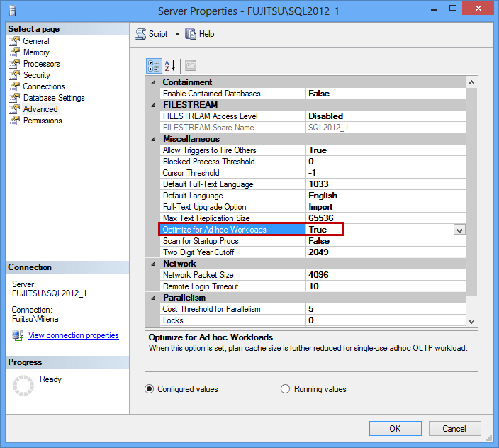This screenshot has height=448, width=499.
Task: Select the Remote Login Timeout row
Action: click(313, 286)
